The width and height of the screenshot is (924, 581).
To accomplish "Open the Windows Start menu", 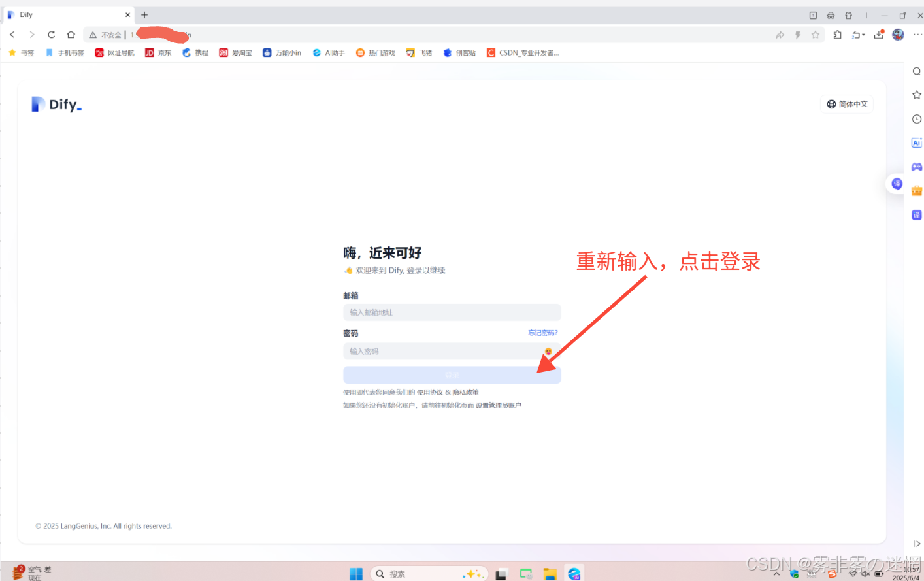I will pos(356,574).
